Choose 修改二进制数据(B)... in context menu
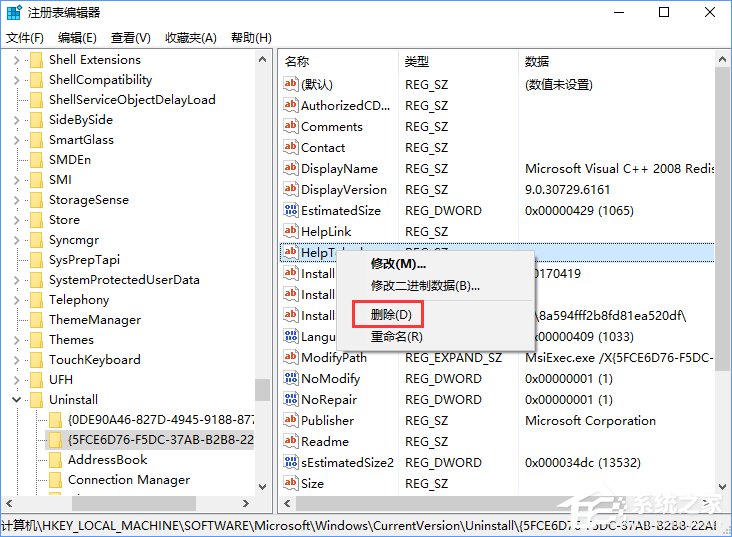732x537 pixels. click(425, 285)
